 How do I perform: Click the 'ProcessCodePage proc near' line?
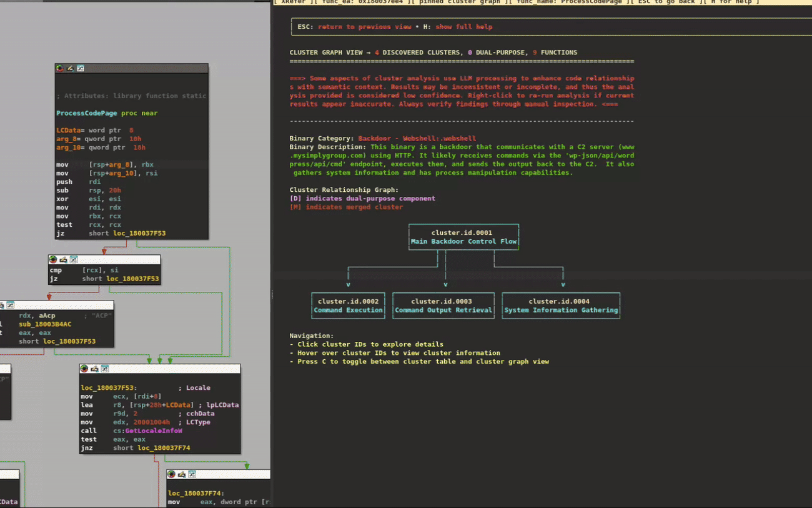107,113
